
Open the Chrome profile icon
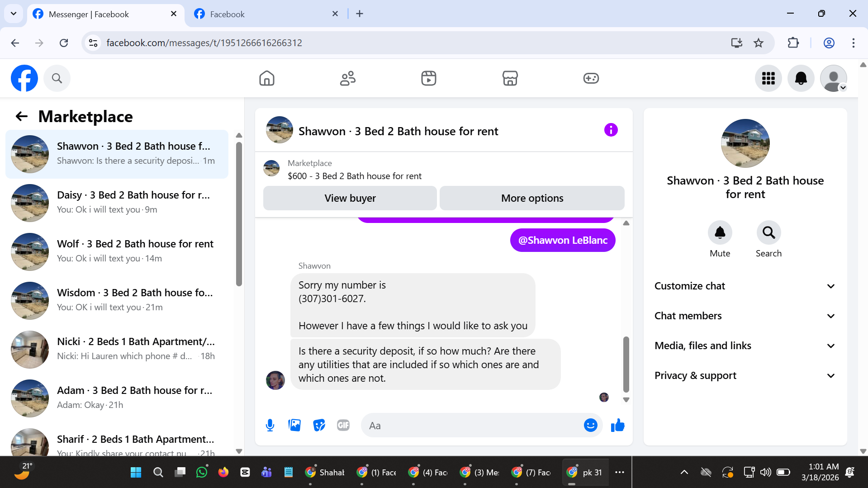tap(829, 43)
